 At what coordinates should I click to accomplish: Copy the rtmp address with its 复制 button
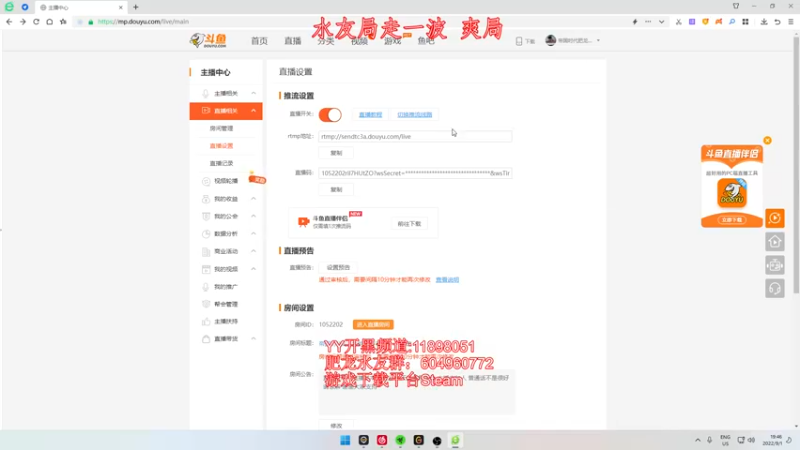coord(336,153)
